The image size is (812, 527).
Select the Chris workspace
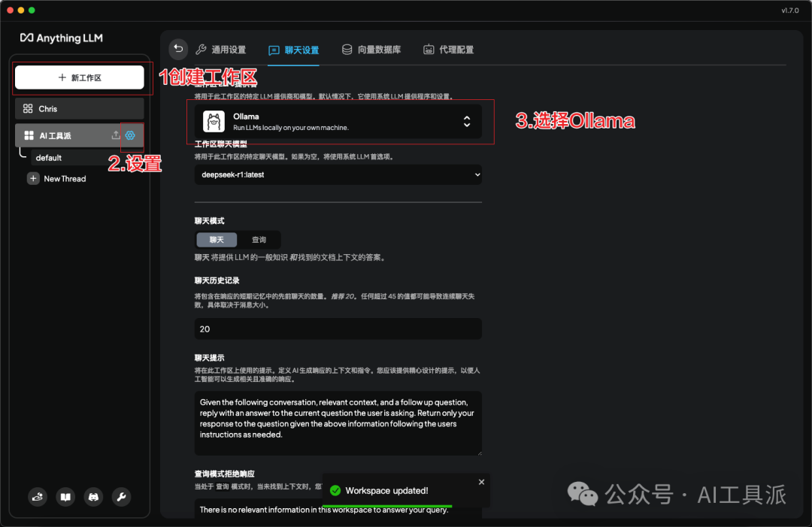[x=79, y=109]
